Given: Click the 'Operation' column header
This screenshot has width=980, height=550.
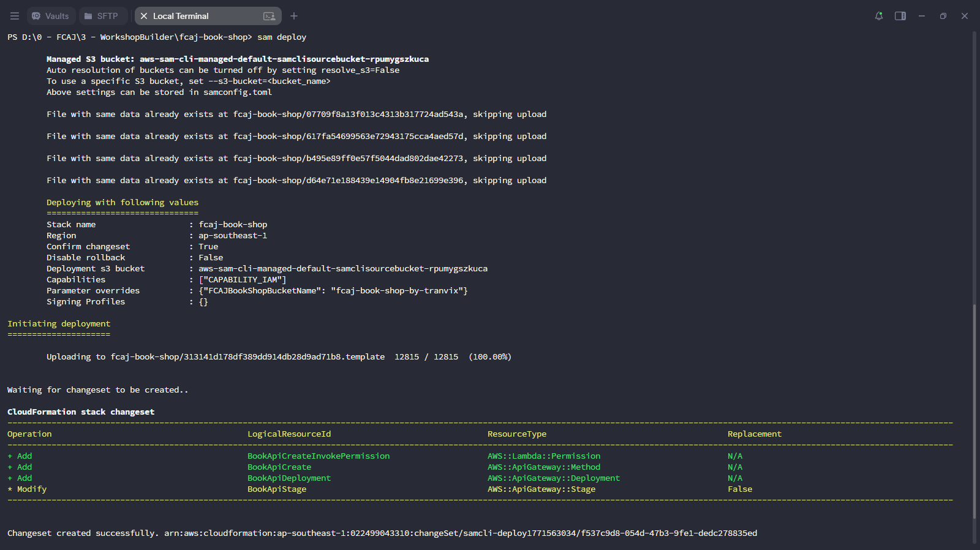Looking at the screenshot, I should (29, 434).
